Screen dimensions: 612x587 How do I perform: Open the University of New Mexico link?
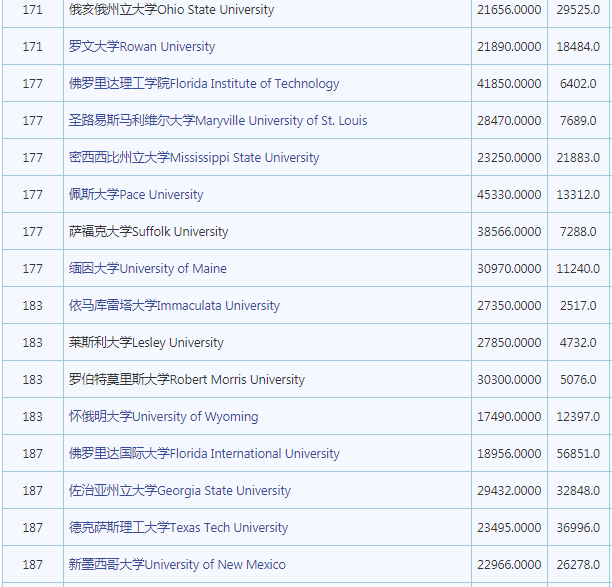(x=177, y=564)
